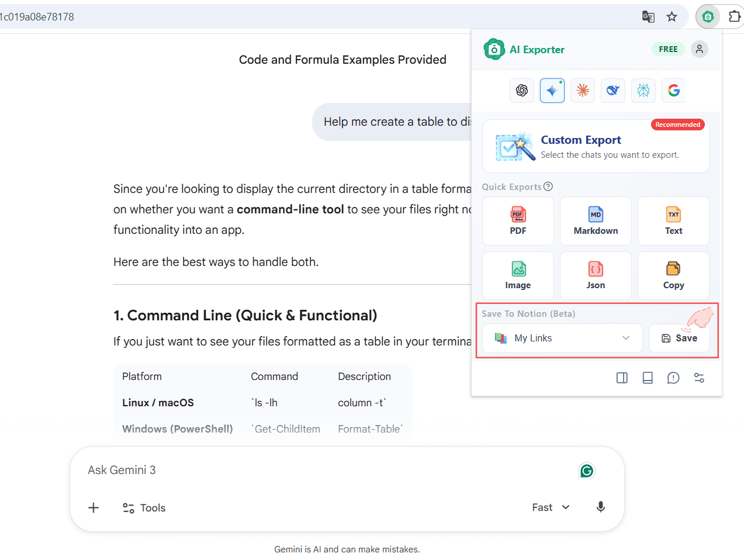Screen dimensions: 744x560
Task: Select the DeepSeek whale platform icon
Action: pos(613,91)
